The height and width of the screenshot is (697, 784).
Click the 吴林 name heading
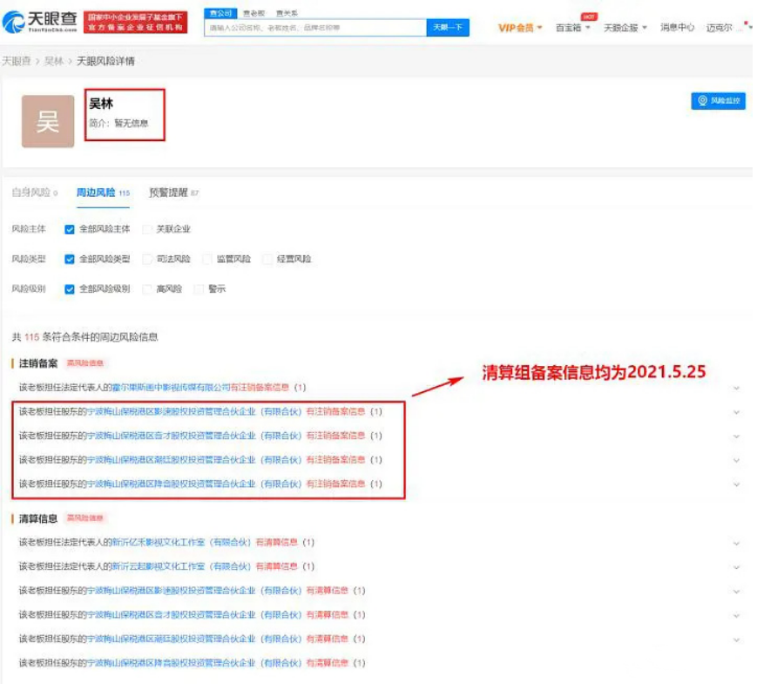(x=101, y=104)
